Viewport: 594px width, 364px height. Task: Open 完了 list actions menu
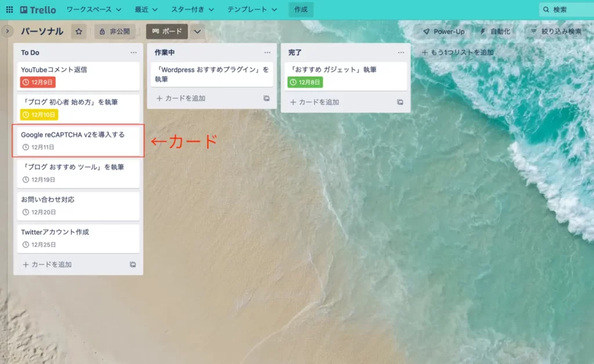(x=401, y=53)
